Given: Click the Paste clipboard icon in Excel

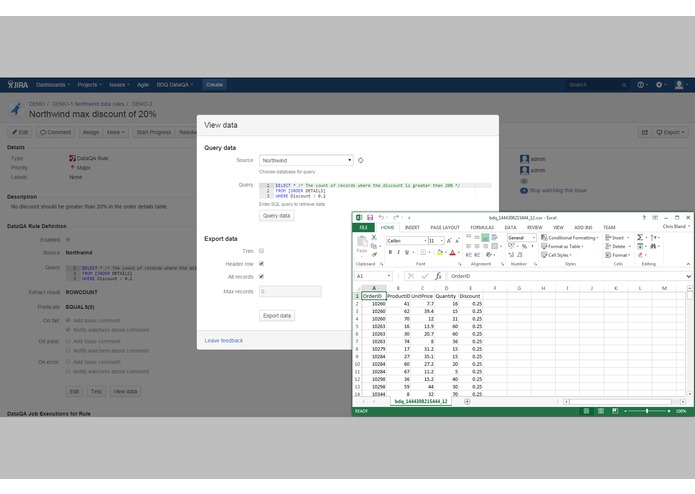Looking at the screenshot, I should coord(362,241).
